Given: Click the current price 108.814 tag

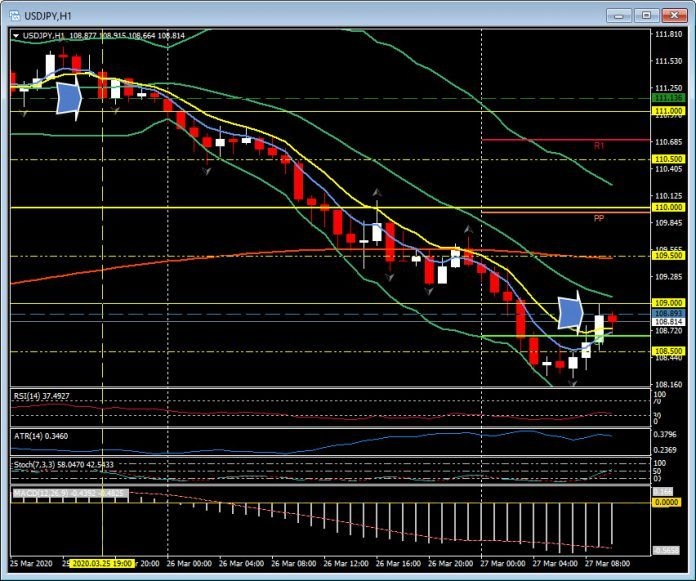Looking at the screenshot, I should (x=668, y=321).
